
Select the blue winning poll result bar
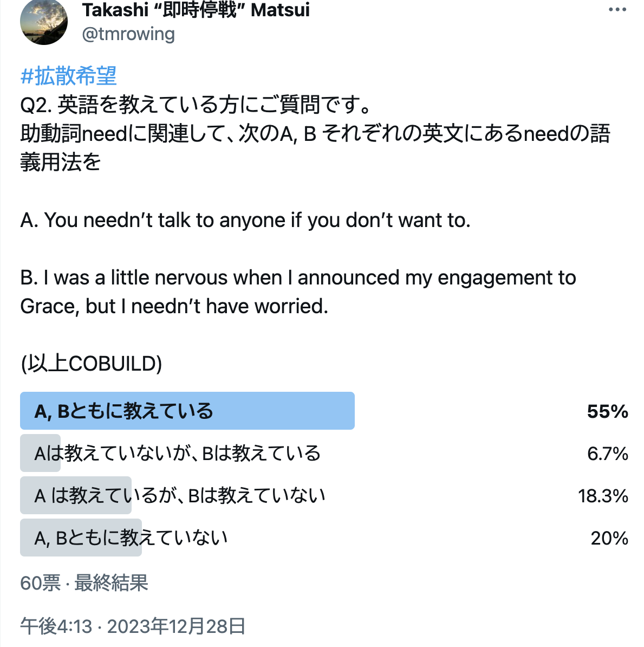tap(187, 411)
